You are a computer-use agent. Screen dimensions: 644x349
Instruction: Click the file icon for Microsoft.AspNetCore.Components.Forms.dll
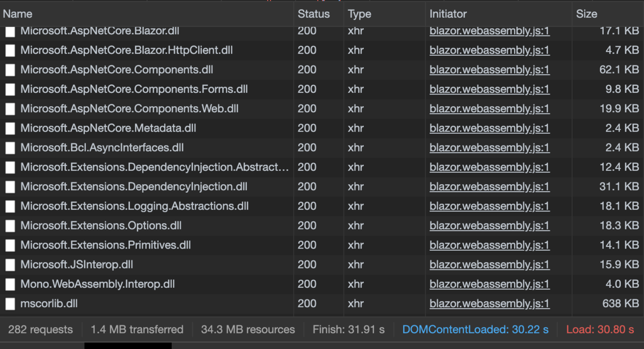click(x=10, y=89)
